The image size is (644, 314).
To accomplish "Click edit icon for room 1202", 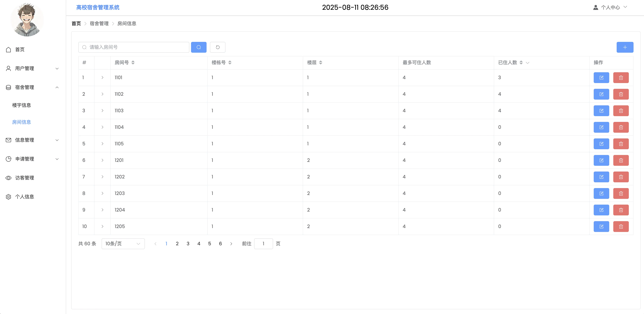I will pos(601,177).
